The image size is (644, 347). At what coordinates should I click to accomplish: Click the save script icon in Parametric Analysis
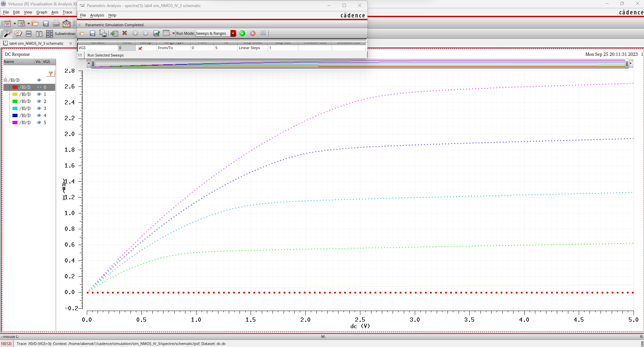[103, 33]
